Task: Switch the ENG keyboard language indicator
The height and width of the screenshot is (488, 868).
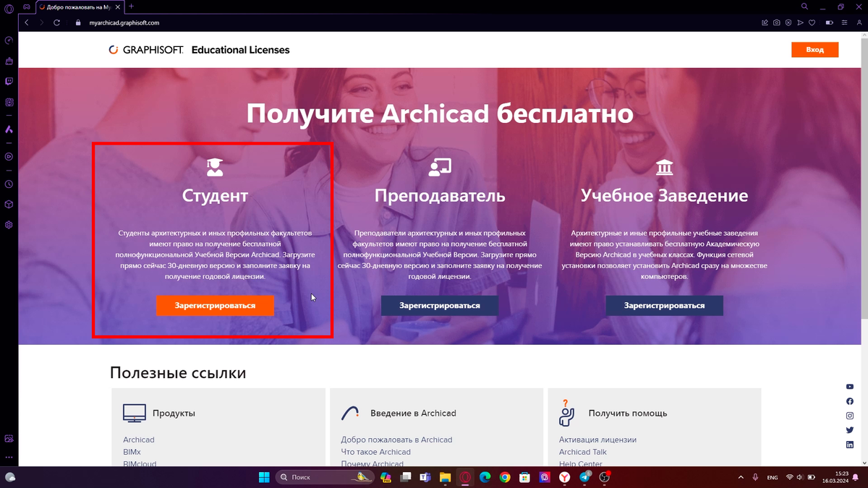Action: pyautogui.click(x=773, y=477)
